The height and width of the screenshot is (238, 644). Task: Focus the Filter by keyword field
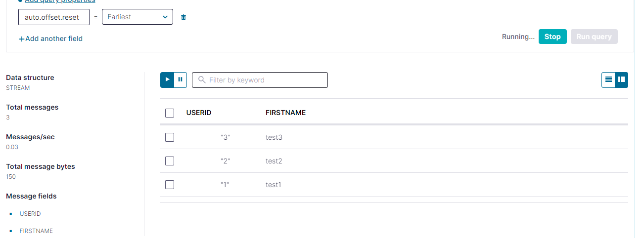(x=260, y=80)
